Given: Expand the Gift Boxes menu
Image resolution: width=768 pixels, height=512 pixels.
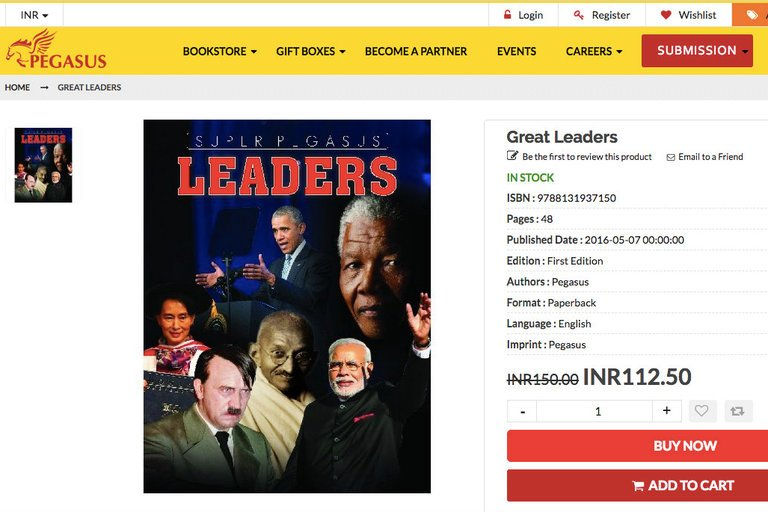Looking at the screenshot, I should [311, 51].
